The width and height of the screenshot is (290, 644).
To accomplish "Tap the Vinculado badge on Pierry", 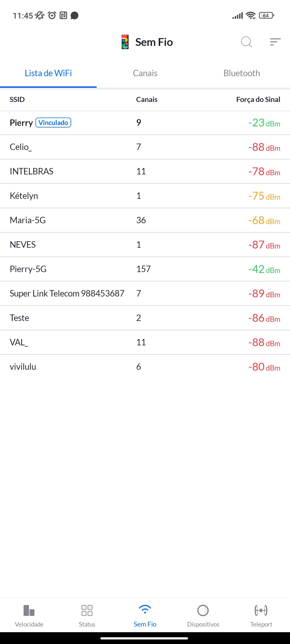I will pyautogui.click(x=53, y=123).
